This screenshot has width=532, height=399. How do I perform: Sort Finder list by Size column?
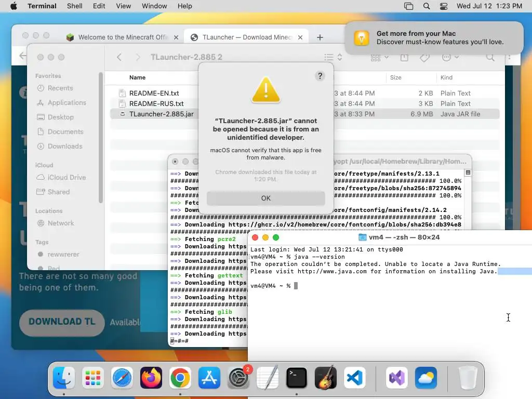pos(395,77)
